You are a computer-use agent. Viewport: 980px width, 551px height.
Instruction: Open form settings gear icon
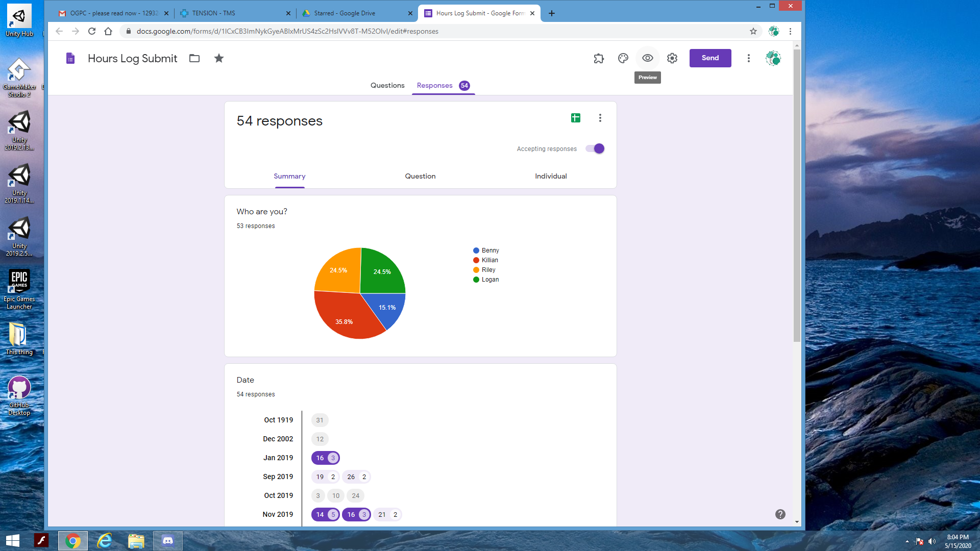pyautogui.click(x=672, y=58)
